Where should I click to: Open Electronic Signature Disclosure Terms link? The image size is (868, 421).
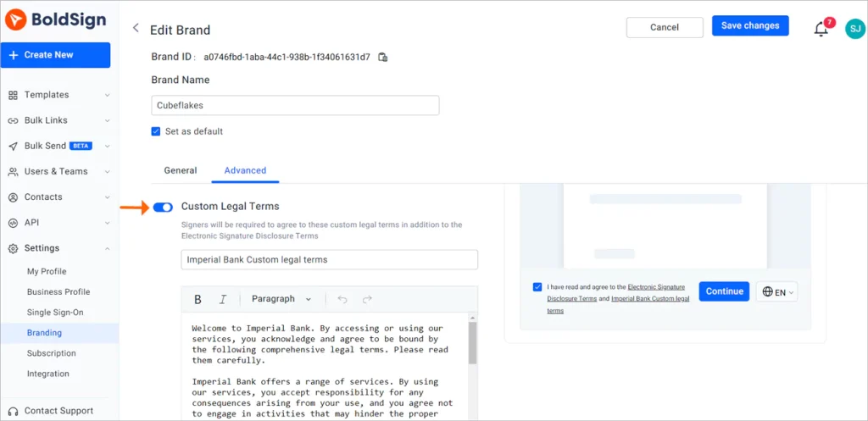pyautogui.click(x=617, y=292)
